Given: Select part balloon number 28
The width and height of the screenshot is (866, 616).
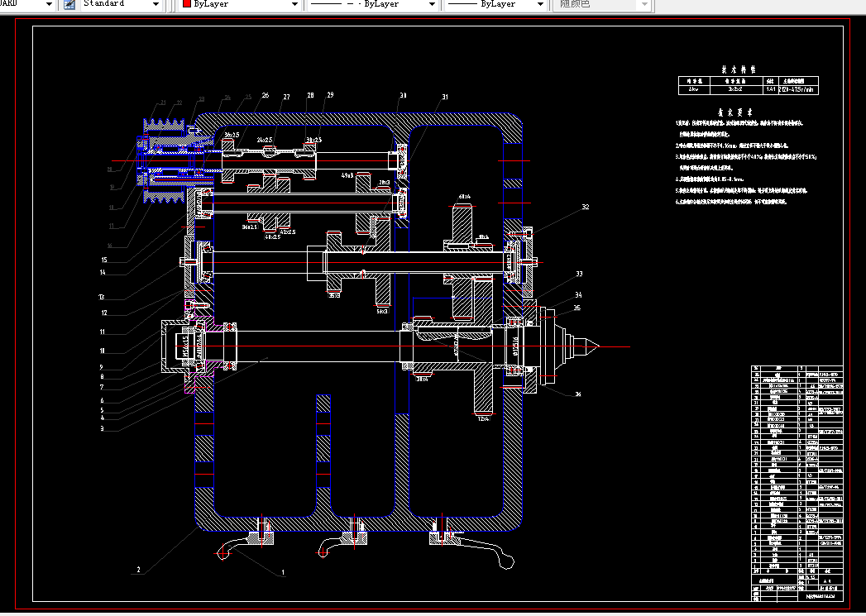Looking at the screenshot, I should point(310,95).
